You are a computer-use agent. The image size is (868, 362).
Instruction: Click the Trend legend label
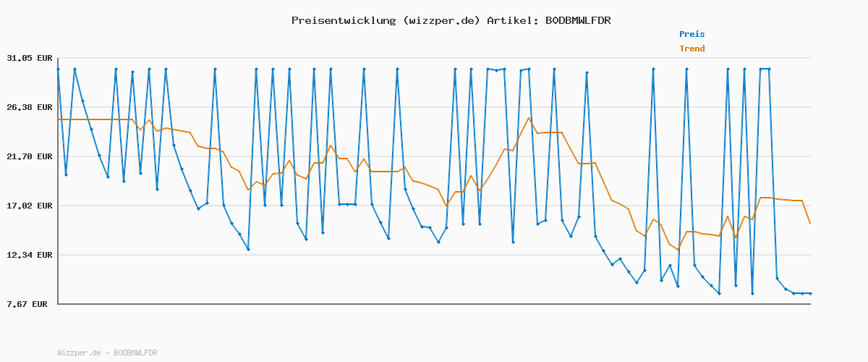click(692, 49)
